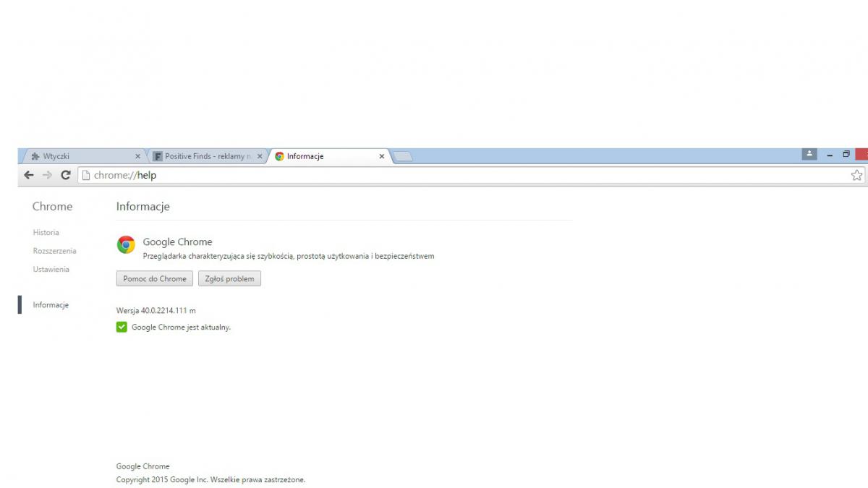
Task: Go back with the back arrow
Action: tap(29, 175)
